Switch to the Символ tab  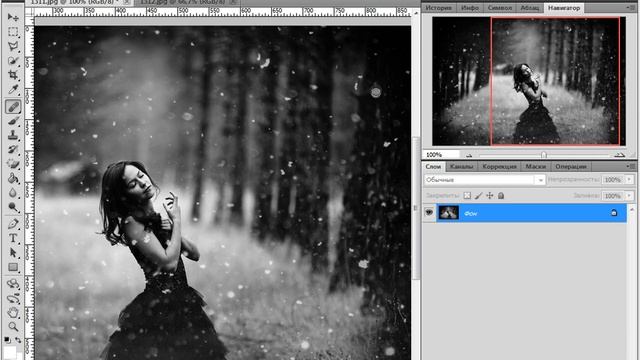coord(500,8)
